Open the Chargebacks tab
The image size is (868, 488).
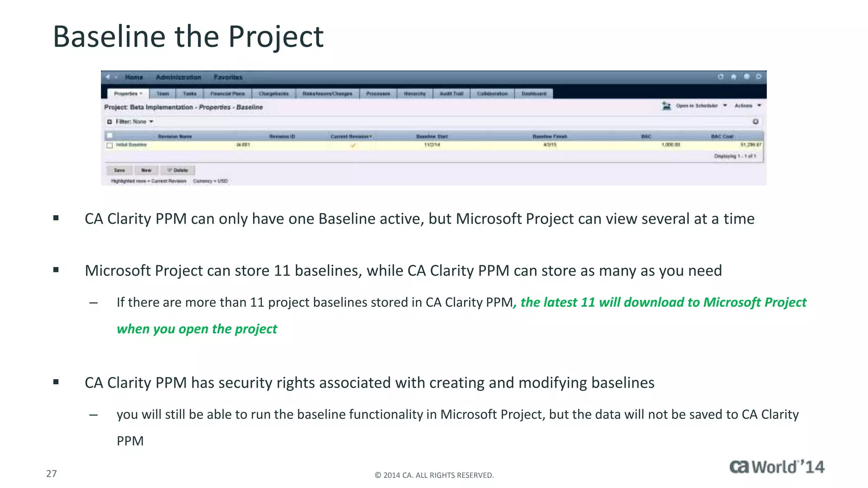point(274,94)
